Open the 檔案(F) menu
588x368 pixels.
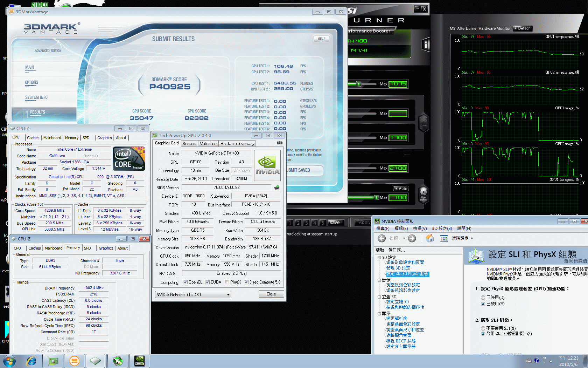click(383, 229)
